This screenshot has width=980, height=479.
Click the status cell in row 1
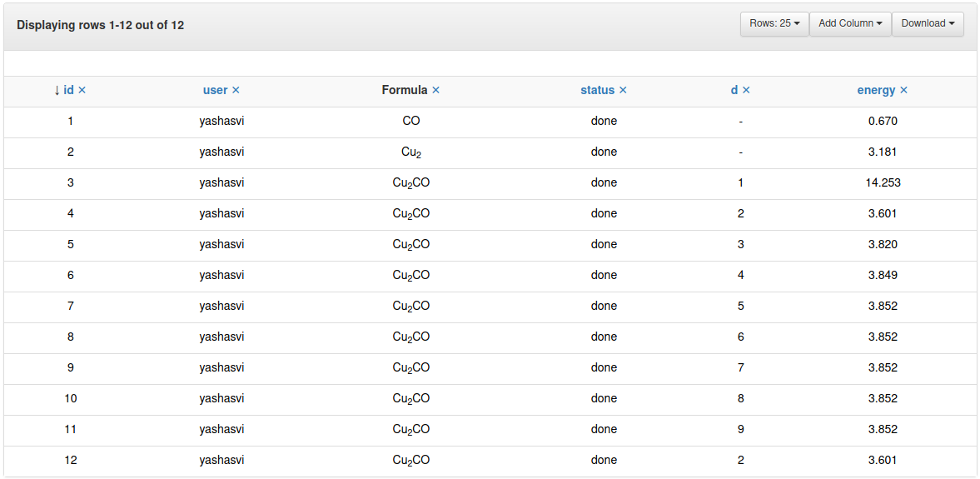click(x=604, y=122)
